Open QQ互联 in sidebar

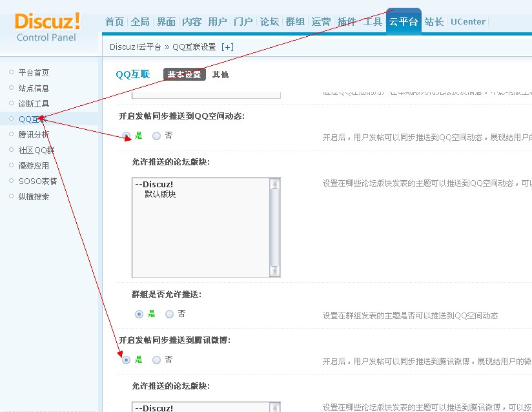(x=32, y=119)
